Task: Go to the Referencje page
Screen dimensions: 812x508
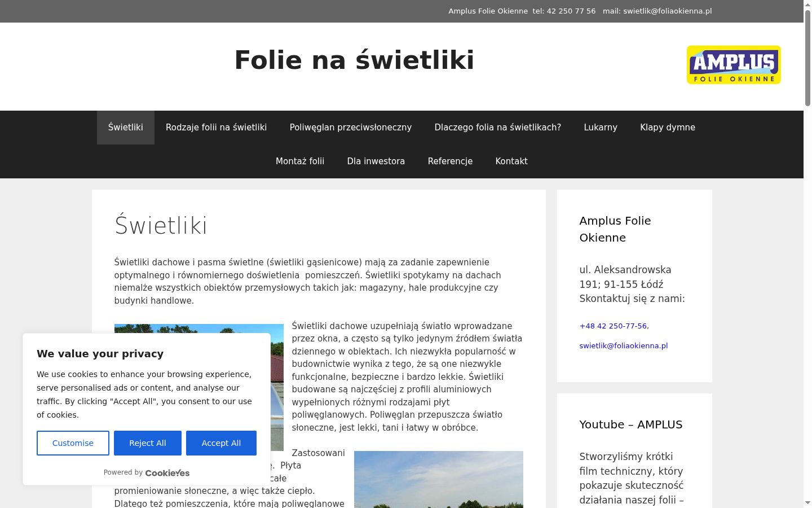Action: 450,161
